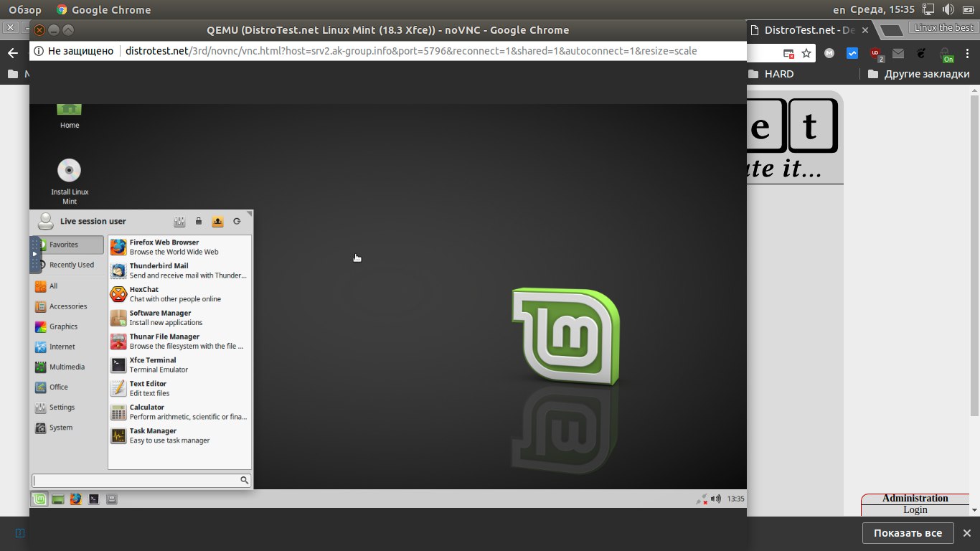The height and width of the screenshot is (551, 980).
Task: Click the switch users icon
Action: point(217,222)
